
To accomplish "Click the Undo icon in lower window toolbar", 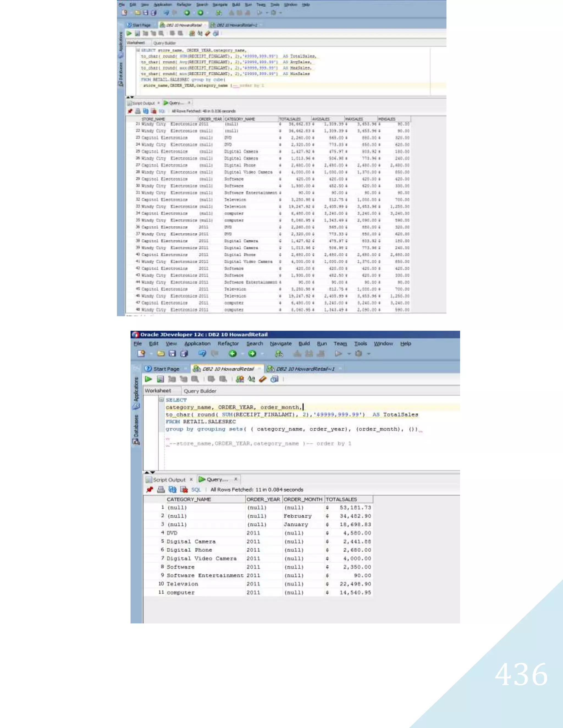I will pos(202,353).
